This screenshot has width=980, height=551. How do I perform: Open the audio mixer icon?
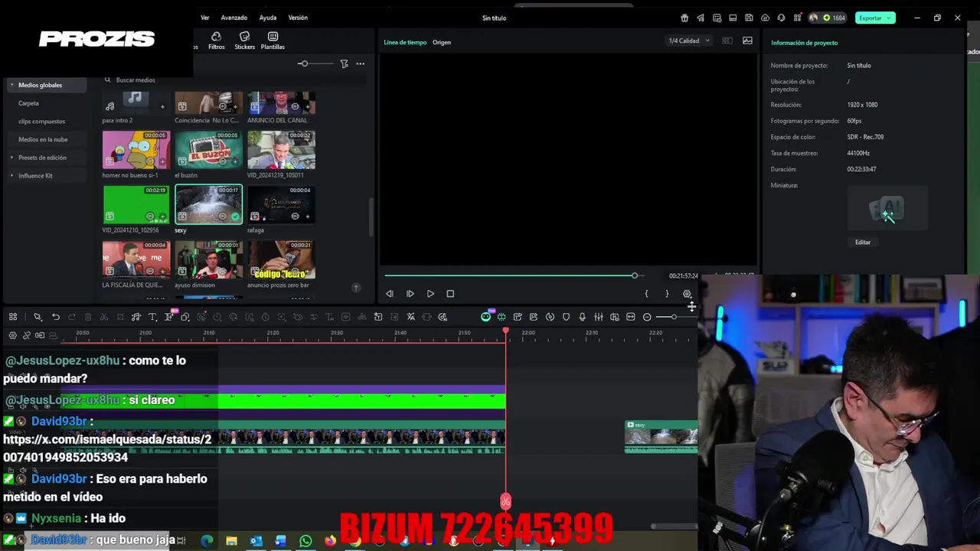tap(599, 317)
